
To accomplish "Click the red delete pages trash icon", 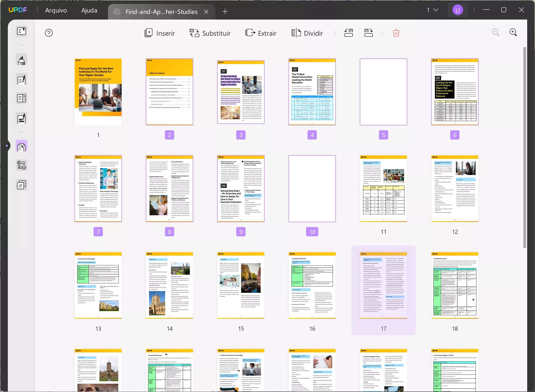I will click(x=396, y=33).
